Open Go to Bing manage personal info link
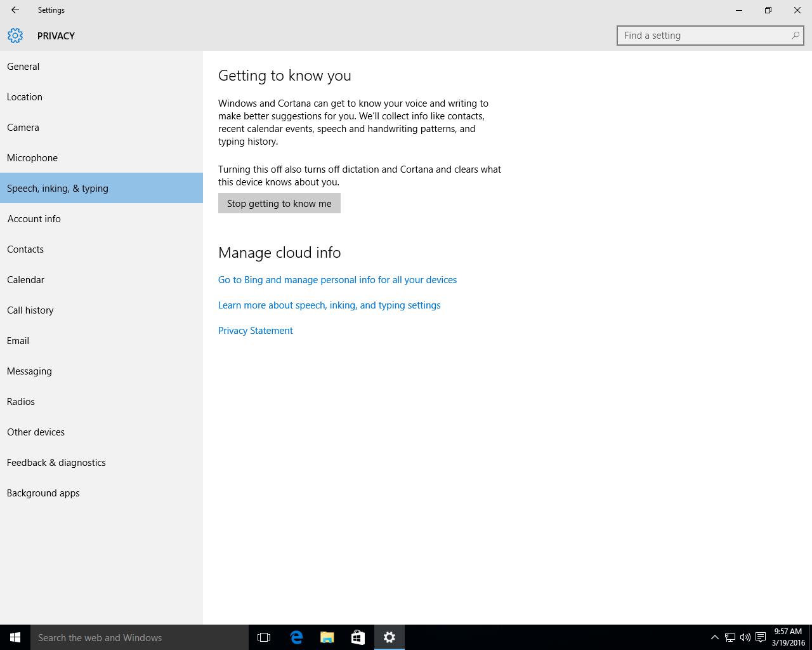812x650 pixels. click(337, 280)
